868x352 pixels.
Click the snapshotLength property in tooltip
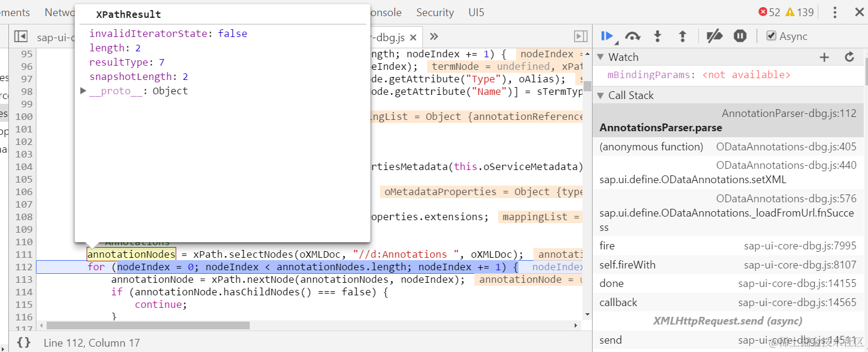coord(130,76)
